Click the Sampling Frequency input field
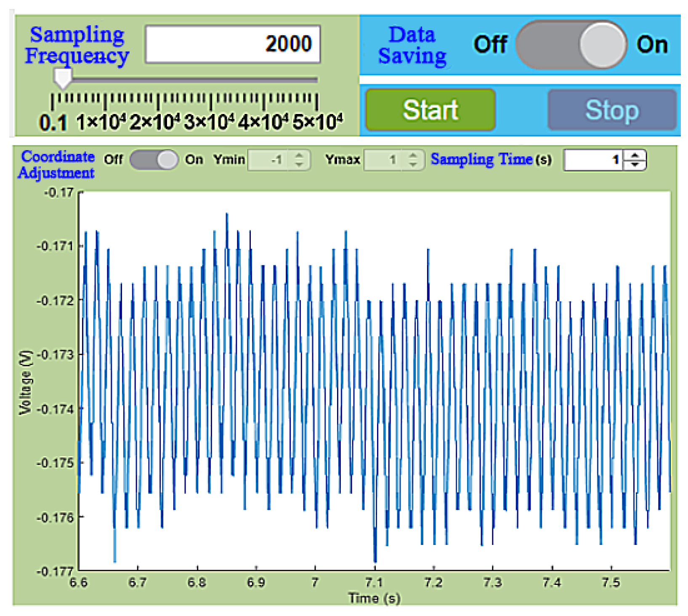688x616 pixels. (233, 45)
